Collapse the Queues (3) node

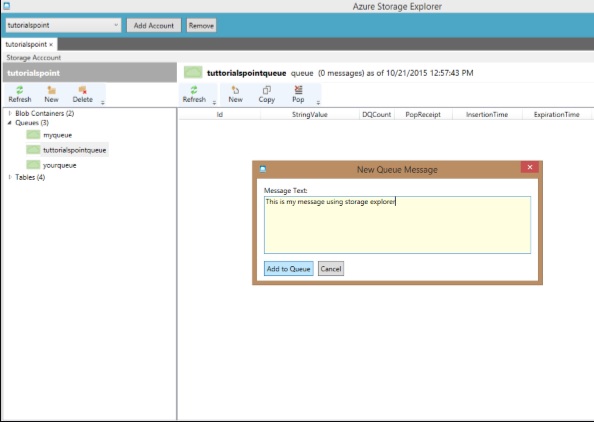coord(9,122)
